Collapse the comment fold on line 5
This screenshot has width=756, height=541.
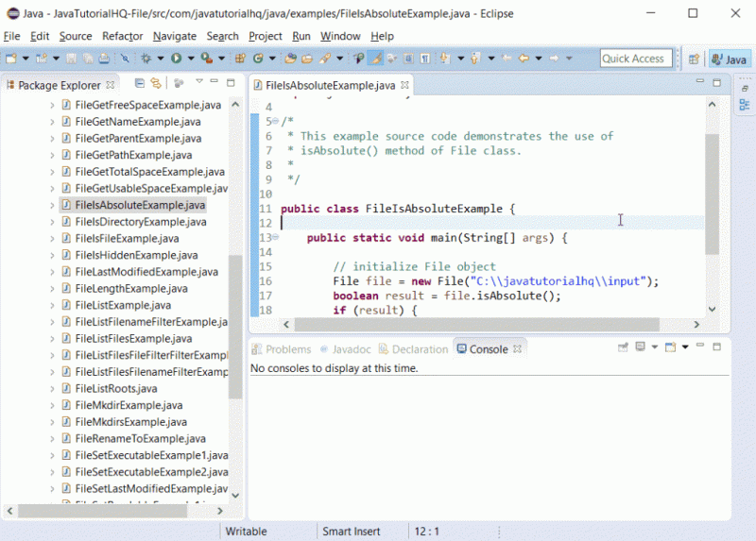(275, 121)
